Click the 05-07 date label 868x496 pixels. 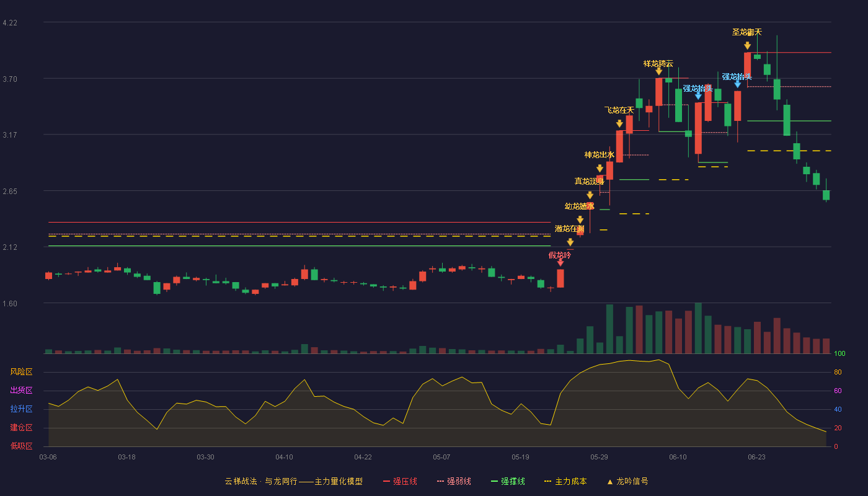tap(441, 457)
